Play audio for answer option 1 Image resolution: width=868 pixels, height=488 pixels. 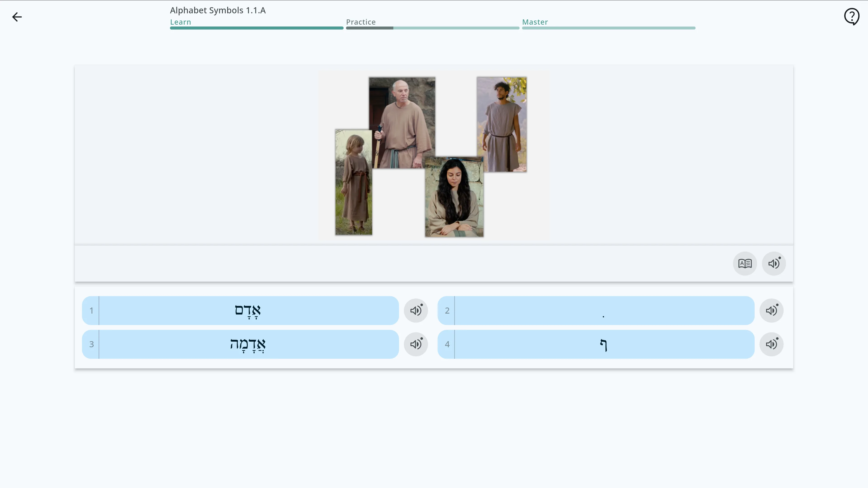coord(416,310)
